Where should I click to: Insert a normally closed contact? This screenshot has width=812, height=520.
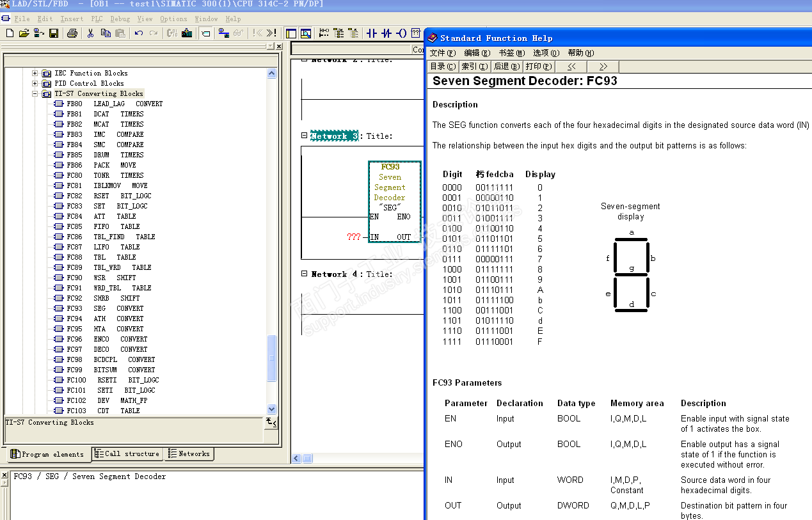pos(386,33)
